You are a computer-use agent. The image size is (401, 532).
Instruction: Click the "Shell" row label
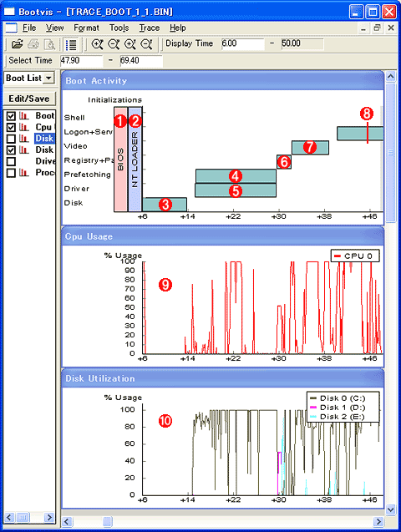point(74,118)
